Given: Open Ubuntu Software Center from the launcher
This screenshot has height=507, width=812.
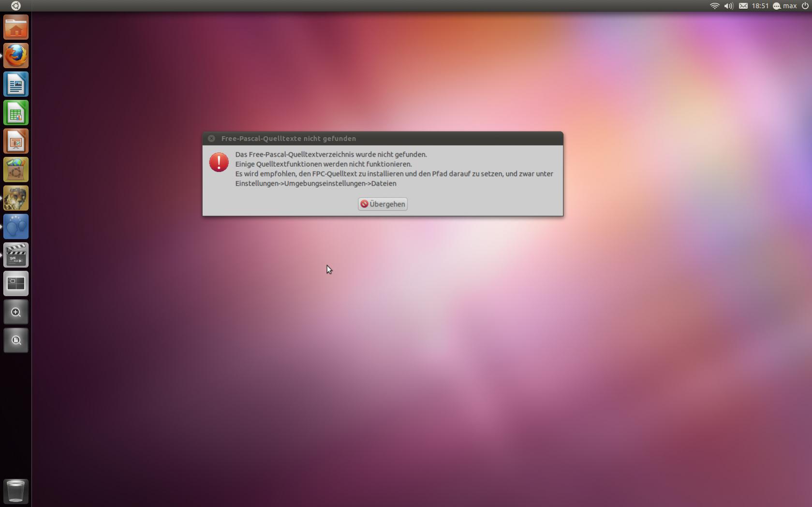Looking at the screenshot, I should pyautogui.click(x=16, y=170).
